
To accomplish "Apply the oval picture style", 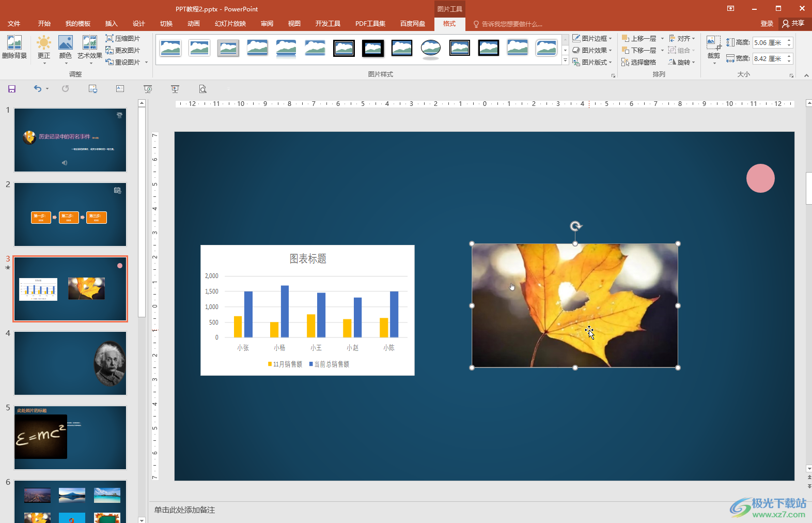I will click(x=431, y=48).
